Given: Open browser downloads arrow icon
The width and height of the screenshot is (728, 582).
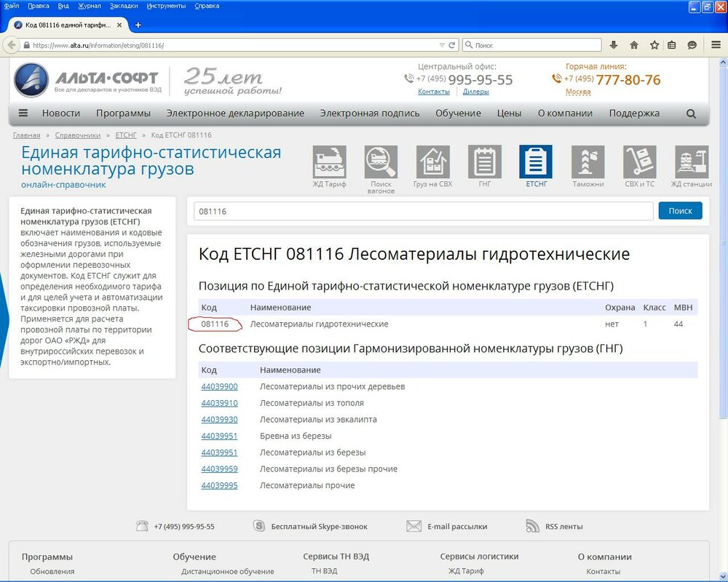Looking at the screenshot, I should [613, 45].
